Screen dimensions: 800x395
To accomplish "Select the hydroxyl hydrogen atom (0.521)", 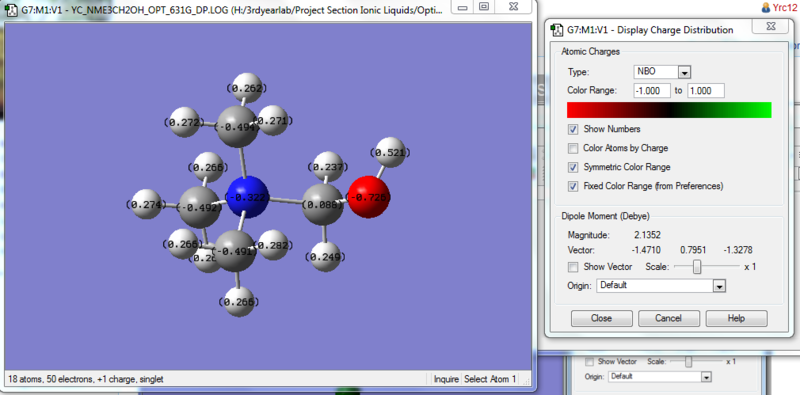I will click(x=390, y=152).
